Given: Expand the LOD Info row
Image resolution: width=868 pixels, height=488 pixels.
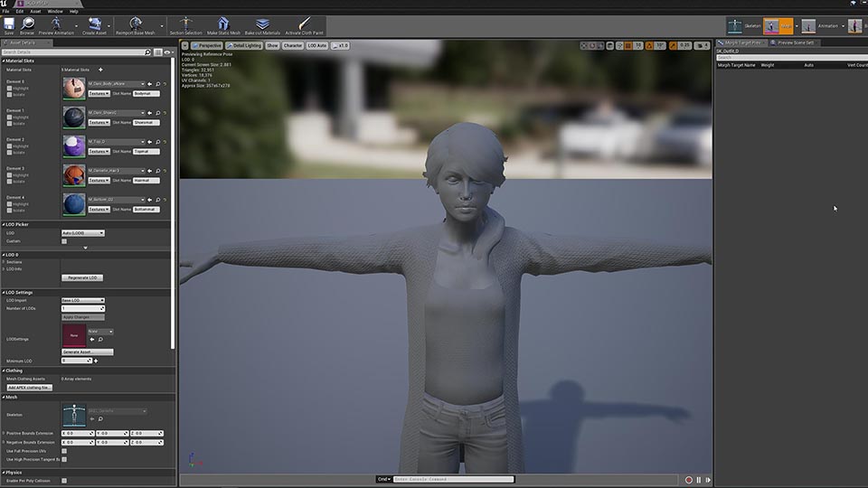Looking at the screenshot, I should click(4, 269).
